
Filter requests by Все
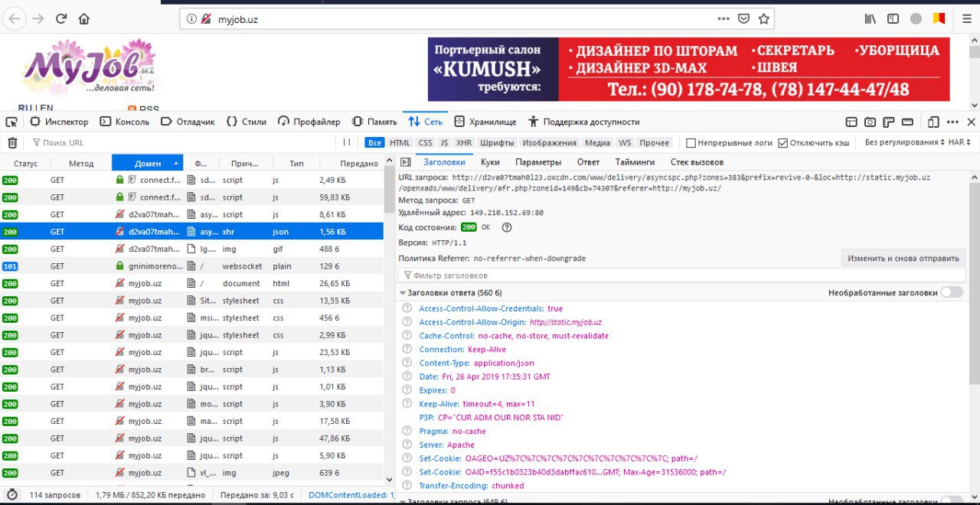374,142
